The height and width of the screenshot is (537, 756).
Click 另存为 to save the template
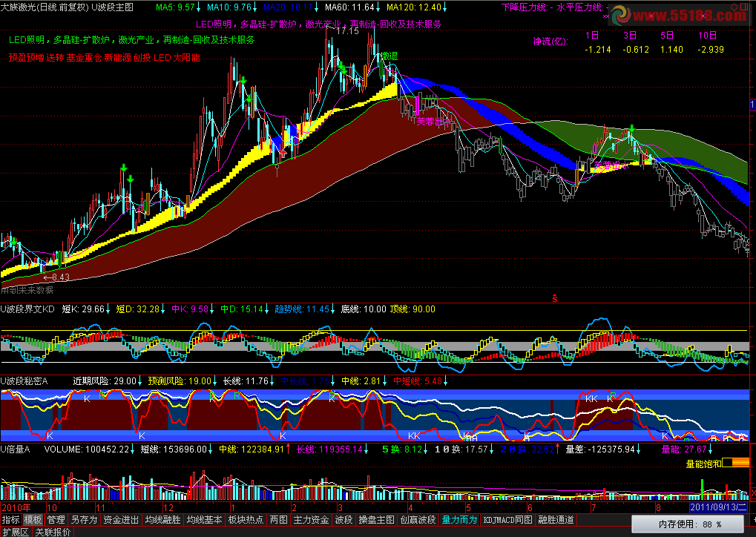85,520
